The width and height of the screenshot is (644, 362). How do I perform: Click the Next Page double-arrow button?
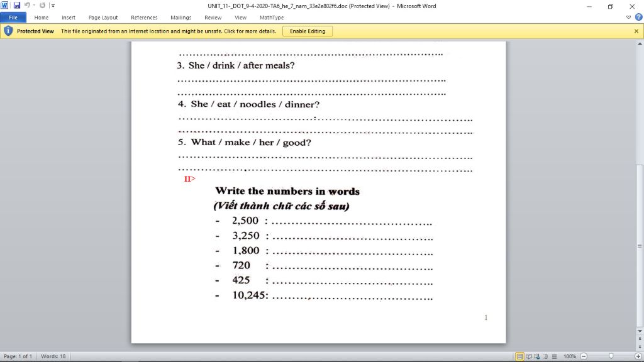640,347
